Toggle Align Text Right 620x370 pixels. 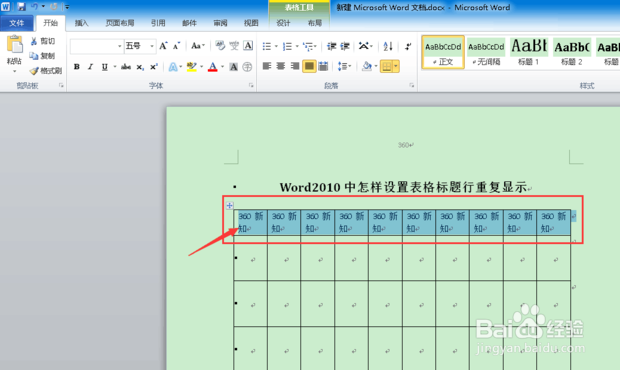[x=295, y=66]
